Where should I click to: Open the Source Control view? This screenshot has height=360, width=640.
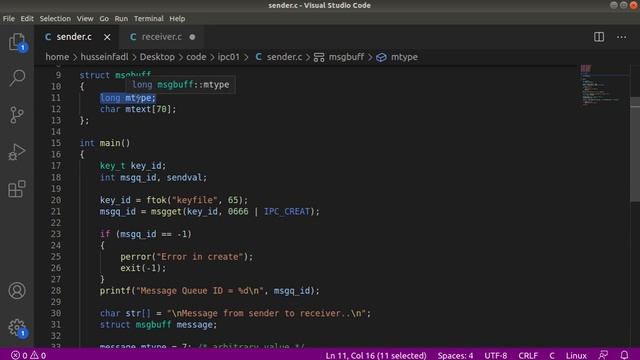17,115
